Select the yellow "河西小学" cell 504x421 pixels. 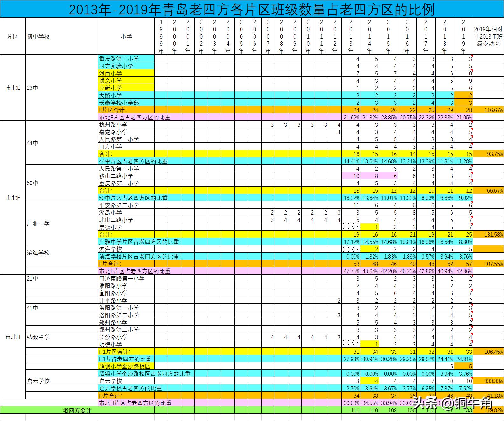126,73
